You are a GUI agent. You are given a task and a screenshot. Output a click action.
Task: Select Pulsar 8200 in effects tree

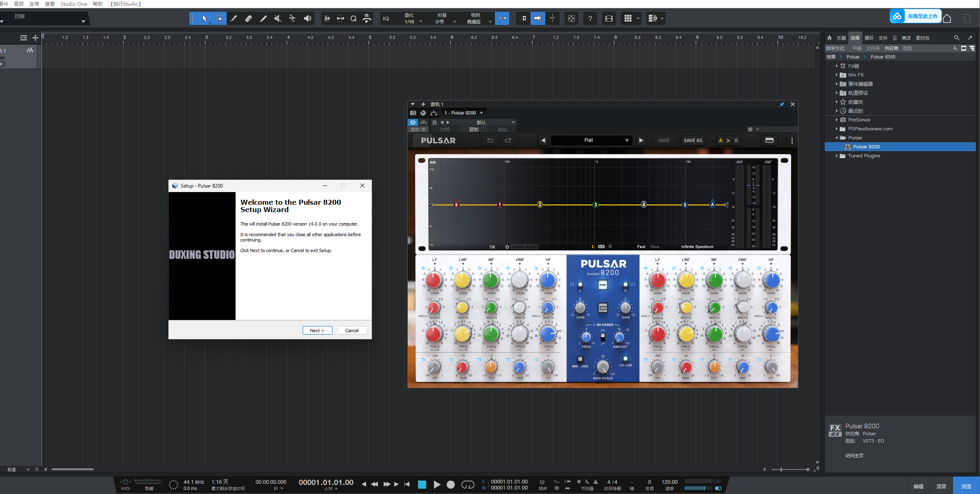(866, 147)
